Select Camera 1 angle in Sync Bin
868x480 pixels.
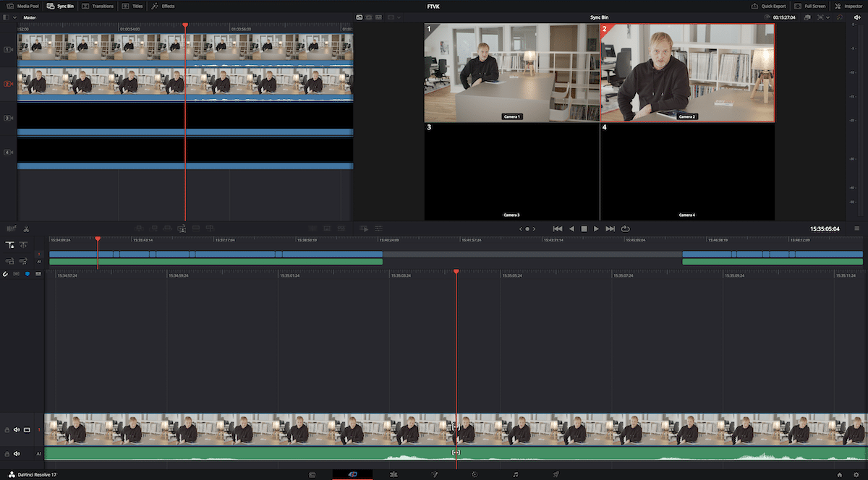511,72
